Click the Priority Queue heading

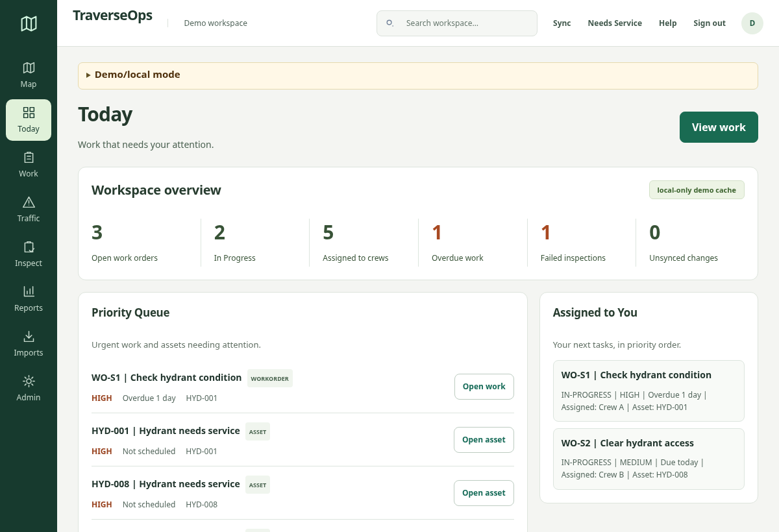pos(130,313)
